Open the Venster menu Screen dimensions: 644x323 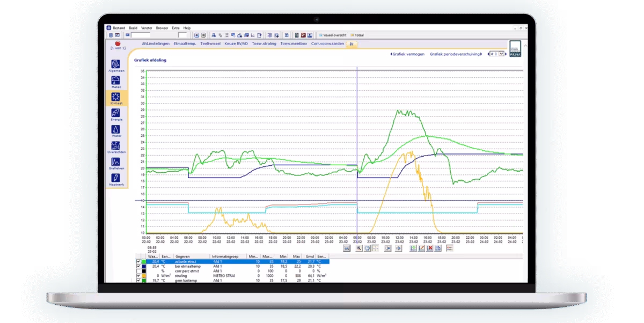[x=147, y=28]
